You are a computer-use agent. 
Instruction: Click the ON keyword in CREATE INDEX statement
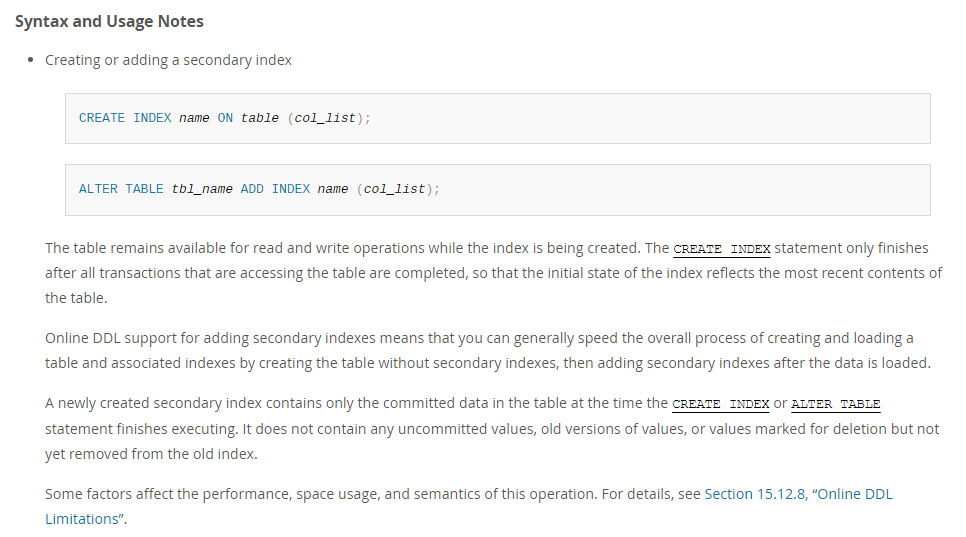pos(225,118)
